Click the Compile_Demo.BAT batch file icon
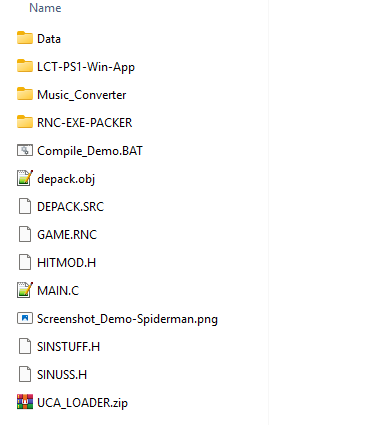Screen dimensions: 384x425 click(25, 150)
